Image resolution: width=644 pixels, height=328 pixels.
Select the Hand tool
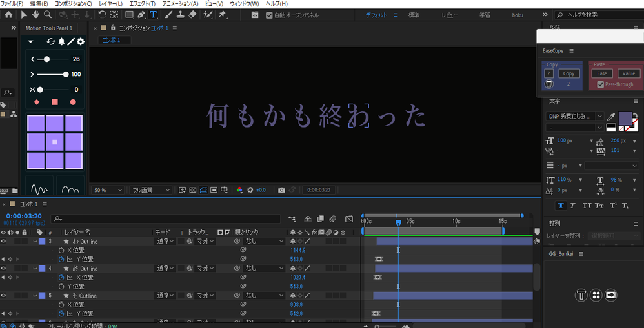tap(35, 15)
